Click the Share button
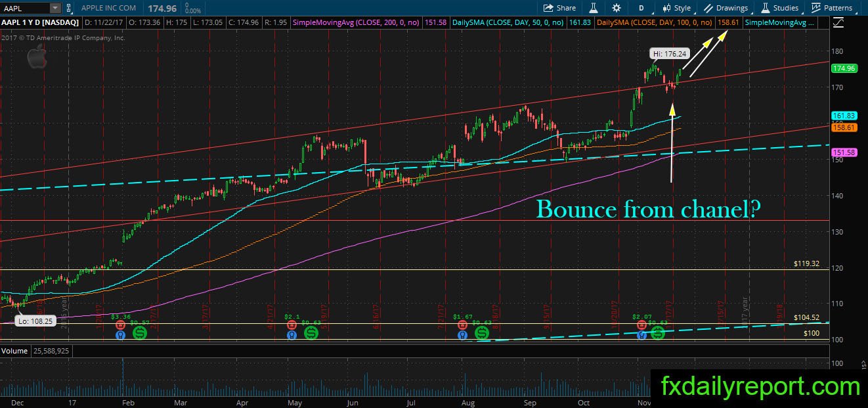868x408 pixels. [x=559, y=8]
